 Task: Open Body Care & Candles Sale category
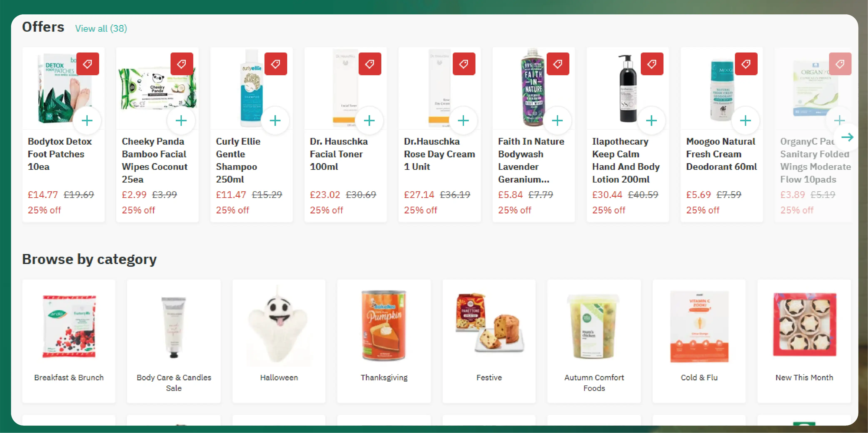174,341
